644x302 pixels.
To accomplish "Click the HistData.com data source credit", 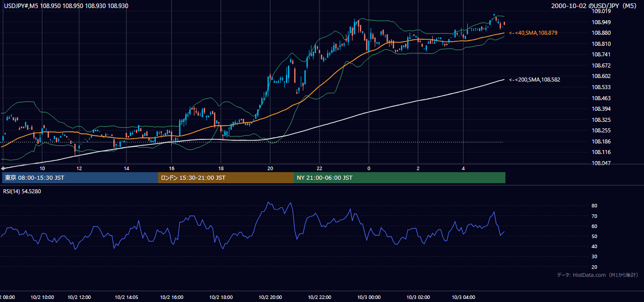I will 598,275.
